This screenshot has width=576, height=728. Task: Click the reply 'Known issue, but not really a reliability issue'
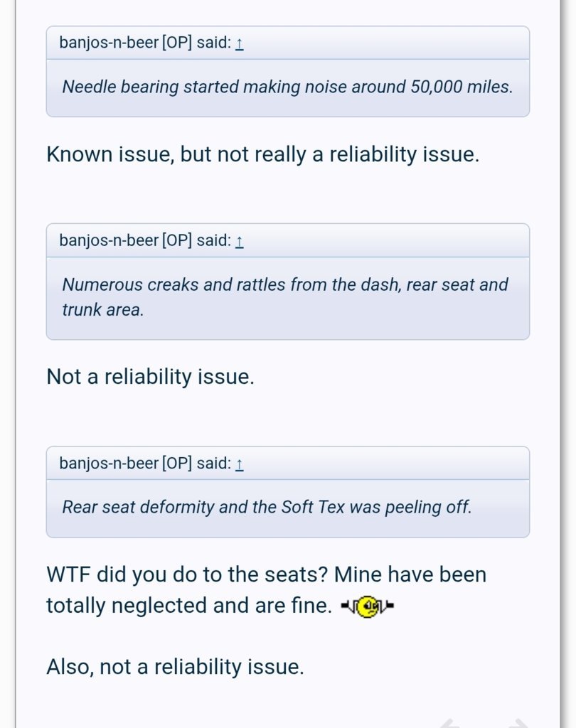[263, 154]
